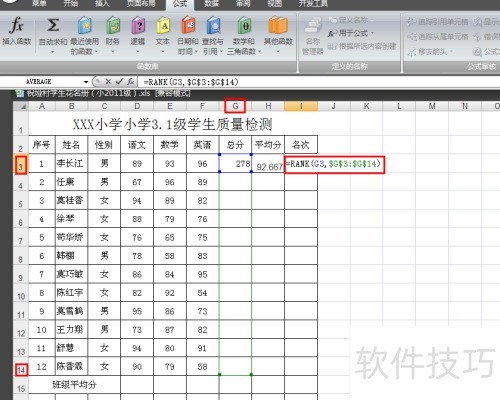Select row 14 header

[21, 367]
